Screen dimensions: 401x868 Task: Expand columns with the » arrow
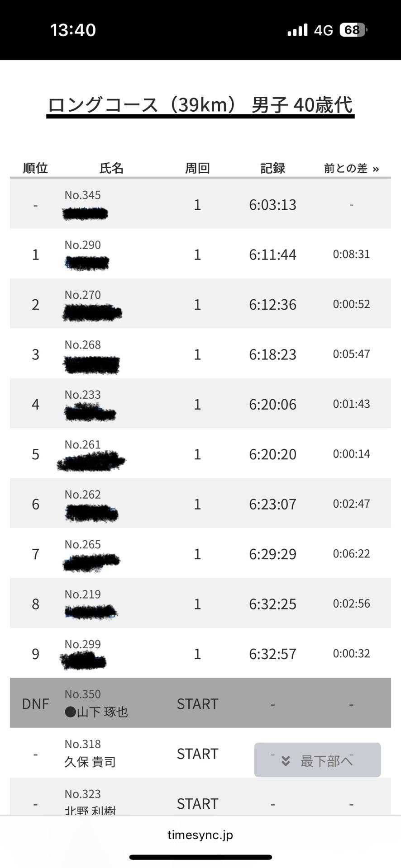[376, 169]
